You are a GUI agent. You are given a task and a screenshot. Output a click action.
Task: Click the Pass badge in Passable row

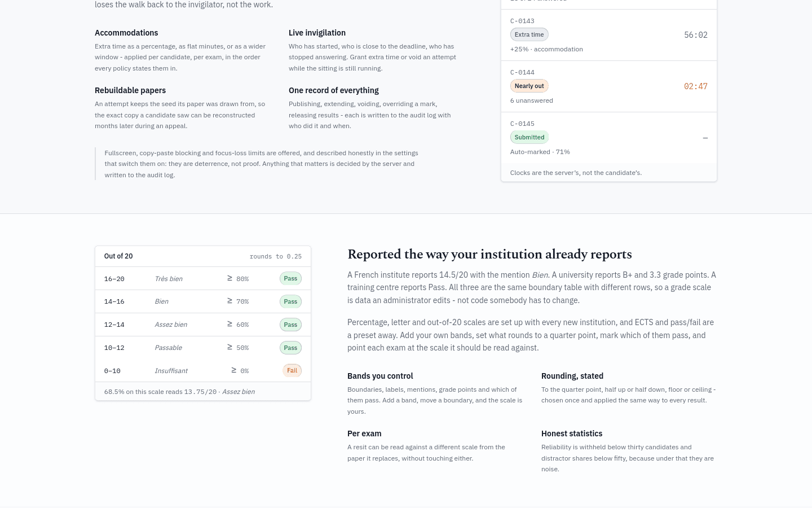tap(290, 348)
